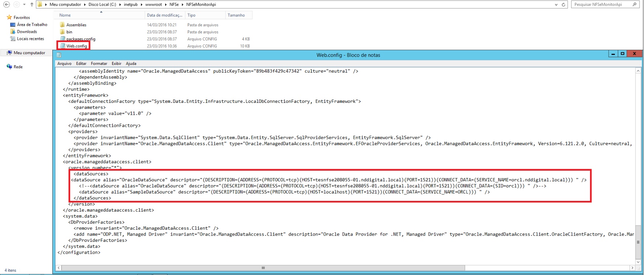The width and height of the screenshot is (644, 275).
Task: Select the Web.config file
Action: pos(76,46)
